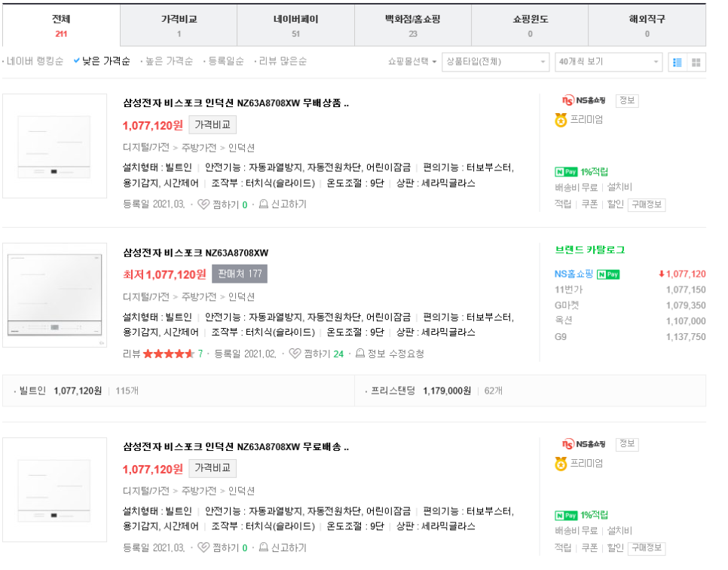
Task: Click 주방가전 category in second listing
Action: pos(199,297)
